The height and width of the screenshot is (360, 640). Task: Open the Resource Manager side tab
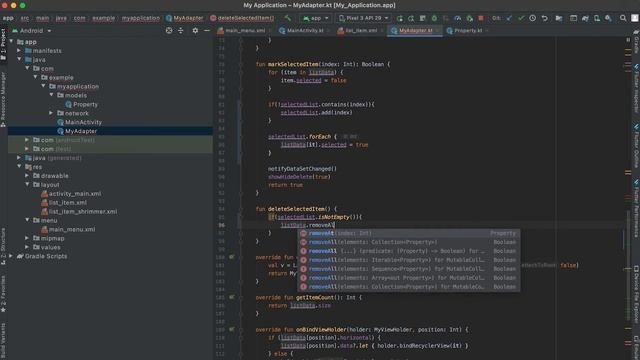3,99
